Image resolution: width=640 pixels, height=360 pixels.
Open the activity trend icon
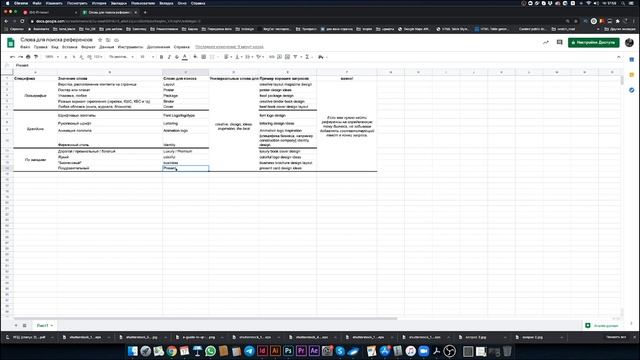(x=546, y=42)
